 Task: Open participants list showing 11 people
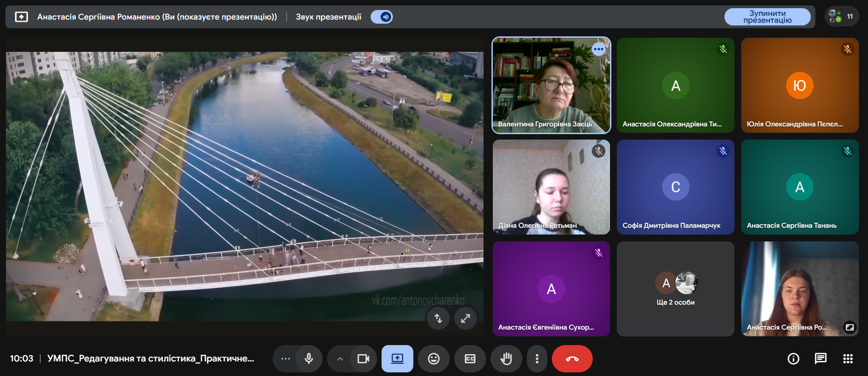pyautogui.click(x=841, y=17)
